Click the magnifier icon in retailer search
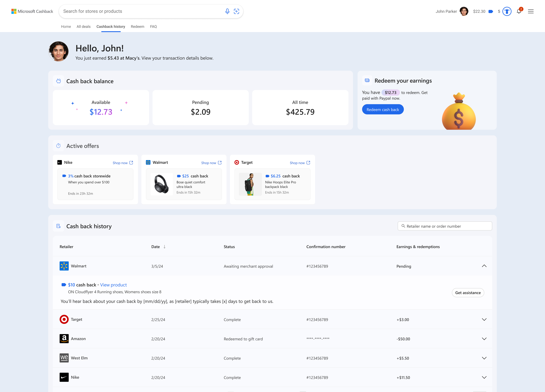This screenshot has height=392, width=545. tap(403, 226)
